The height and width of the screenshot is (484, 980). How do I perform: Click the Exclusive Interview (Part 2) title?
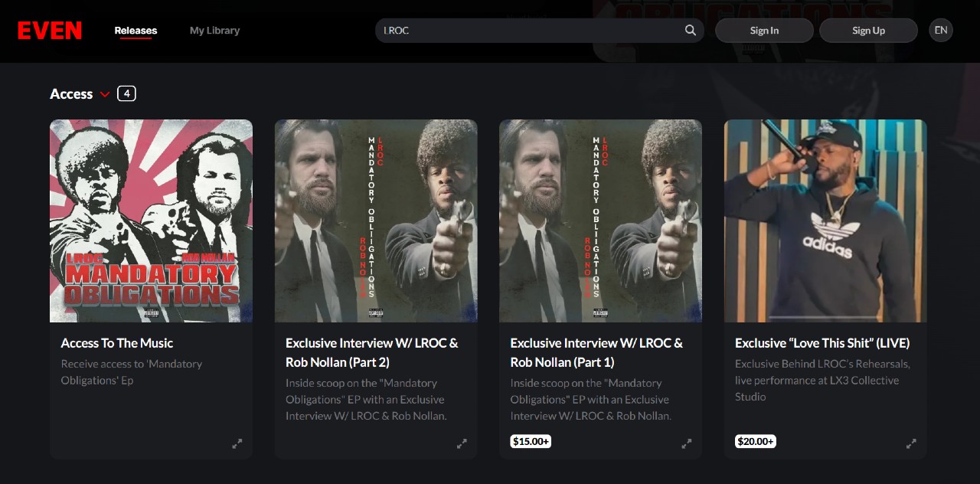point(372,352)
